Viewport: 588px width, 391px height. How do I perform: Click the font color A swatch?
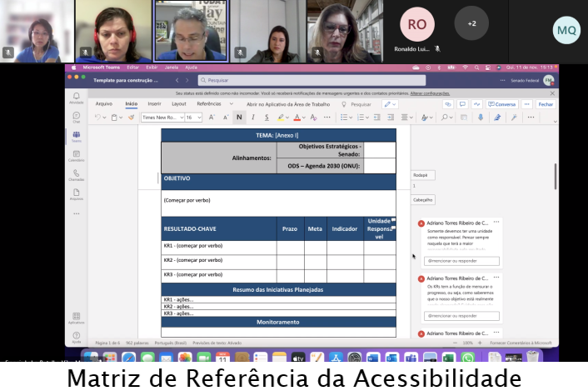(x=297, y=118)
